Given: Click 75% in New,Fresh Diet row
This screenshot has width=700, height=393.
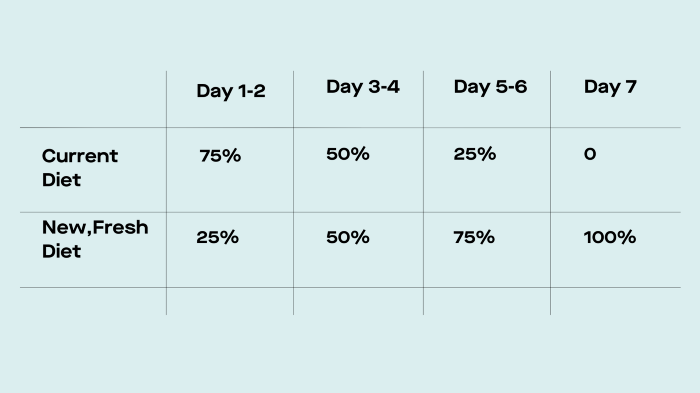Looking at the screenshot, I should 474,237.
